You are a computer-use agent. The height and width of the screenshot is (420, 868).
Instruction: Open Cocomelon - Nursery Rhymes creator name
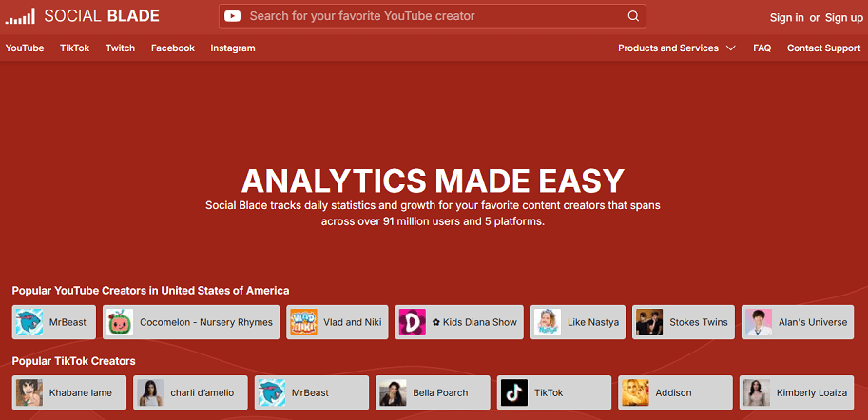pos(206,322)
